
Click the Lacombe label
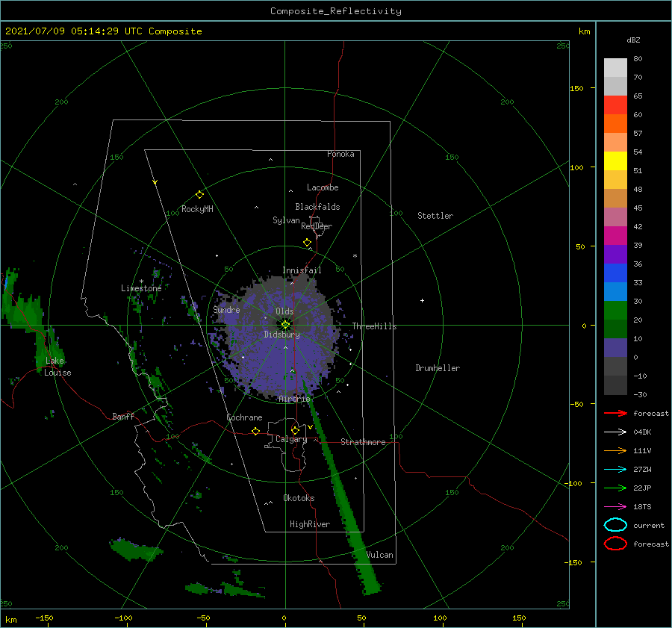(x=323, y=187)
